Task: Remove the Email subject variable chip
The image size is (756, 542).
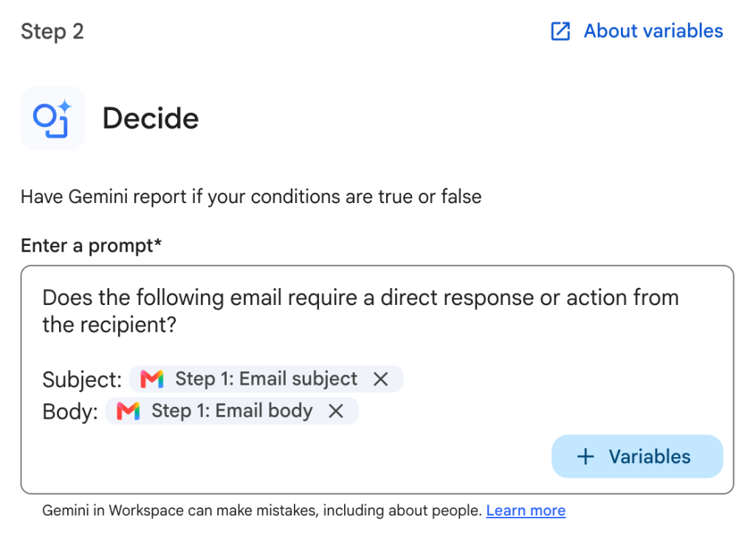Action: tap(381, 379)
